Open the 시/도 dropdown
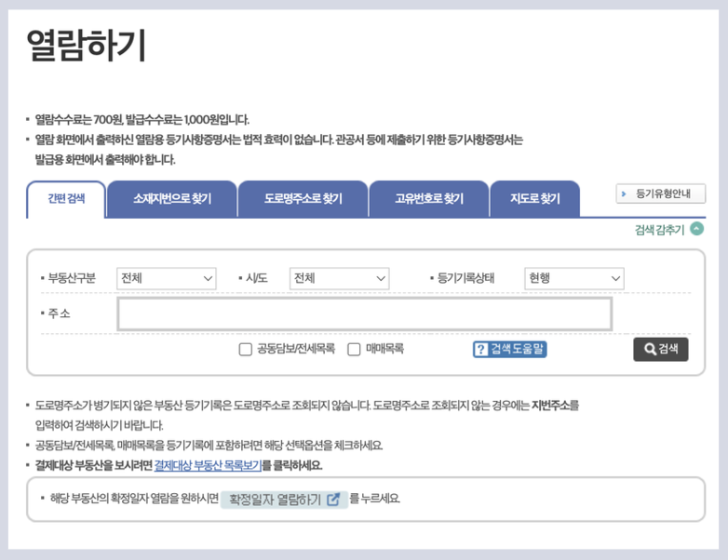 (x=340, y=278)
